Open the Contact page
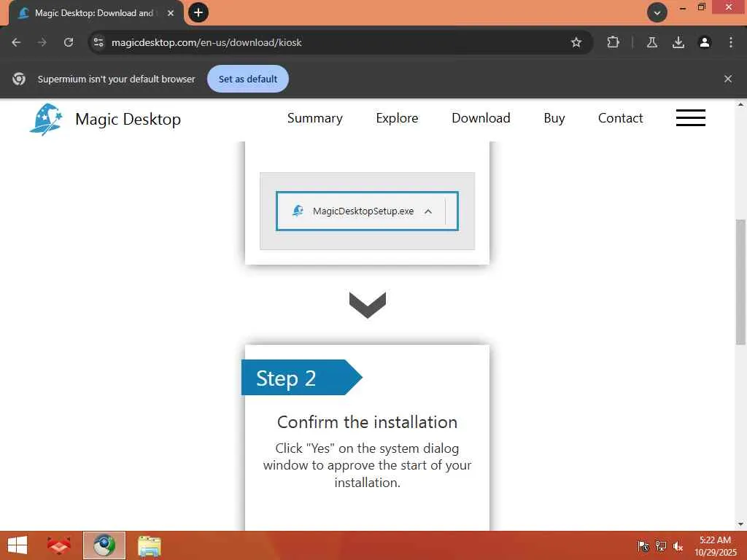 tap(620, 118)
